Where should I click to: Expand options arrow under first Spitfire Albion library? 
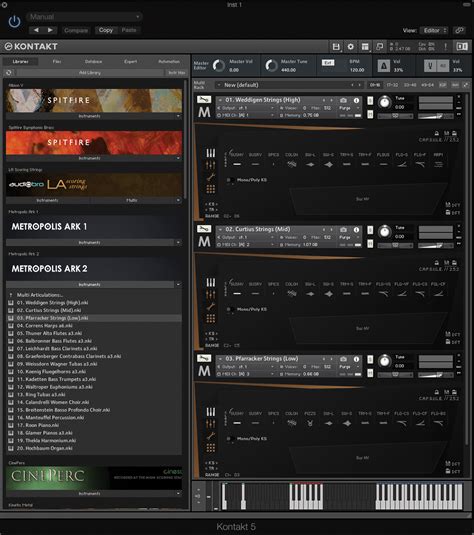click(x=178, y=116)
